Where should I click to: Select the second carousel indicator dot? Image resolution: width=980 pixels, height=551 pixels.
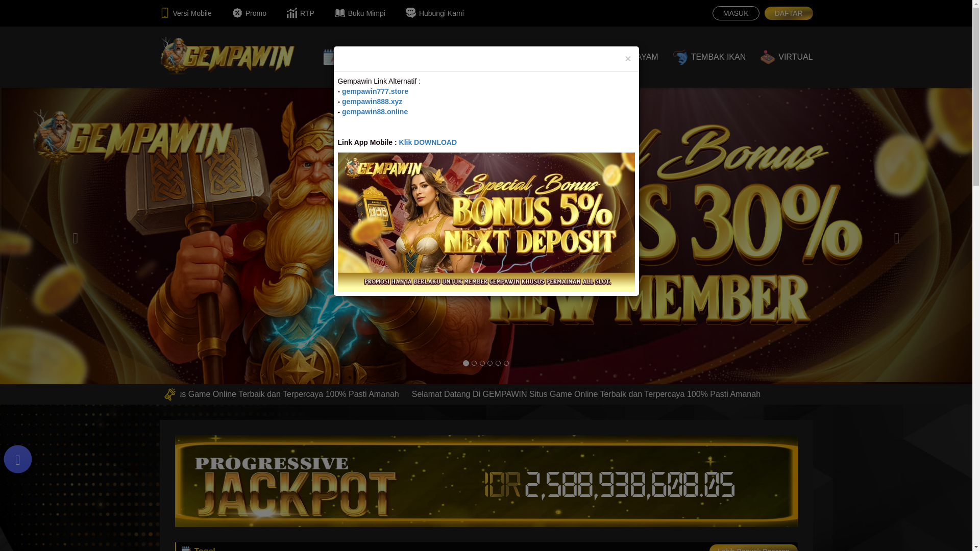click(474, 363)
